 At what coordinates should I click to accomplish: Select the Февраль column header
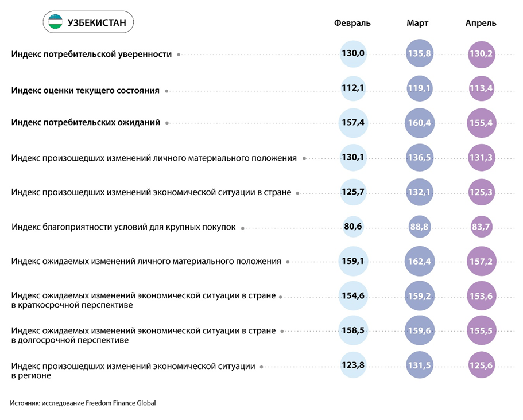click(352, 24)
